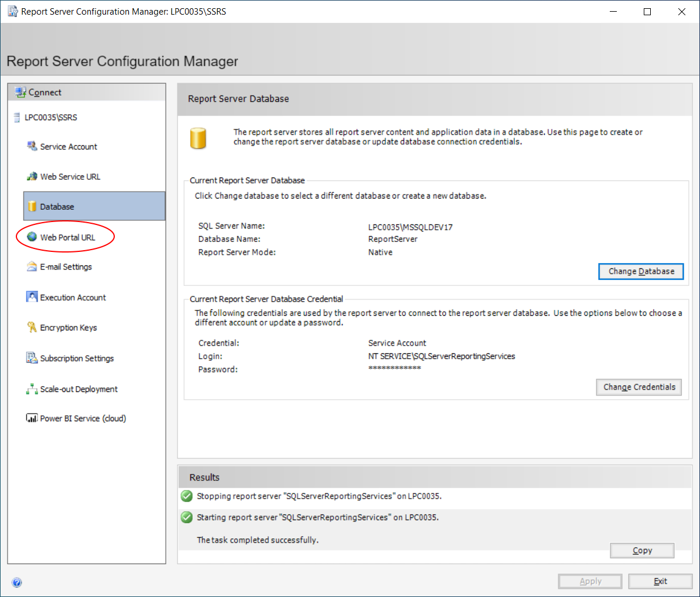Click the large yellow database icon
This screenshot has height=597, width=700.
coord(198,138)
